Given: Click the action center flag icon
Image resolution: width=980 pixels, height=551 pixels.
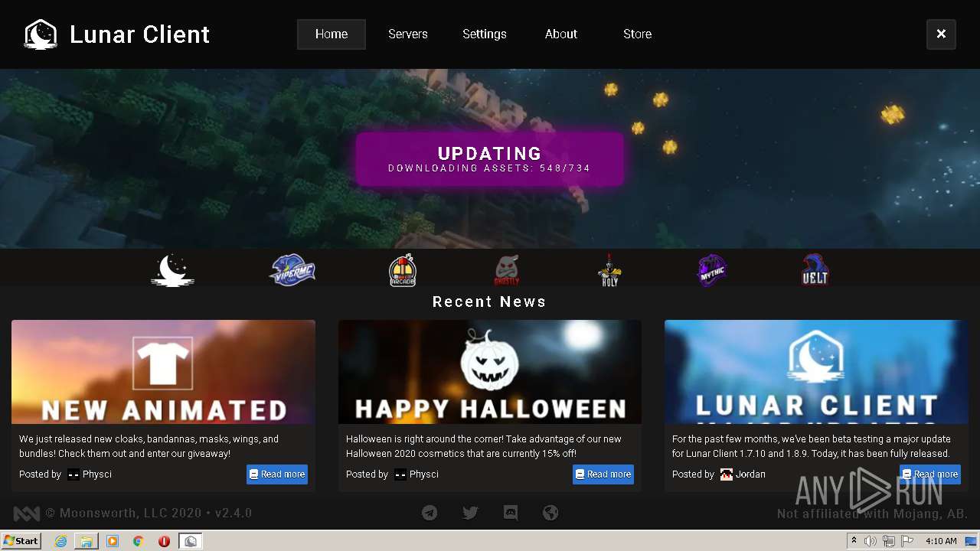Looking at the screenshot, I should (x=907, y=541).
